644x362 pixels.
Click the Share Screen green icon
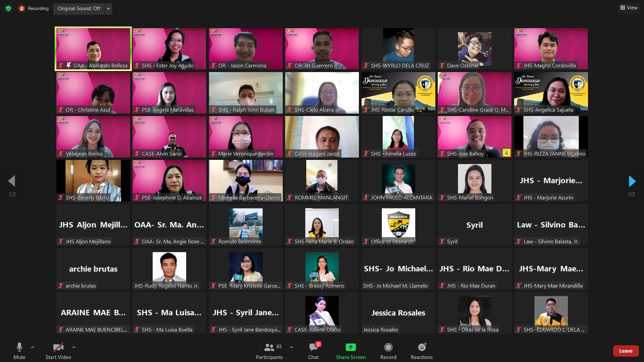click(x=351, y=347)
